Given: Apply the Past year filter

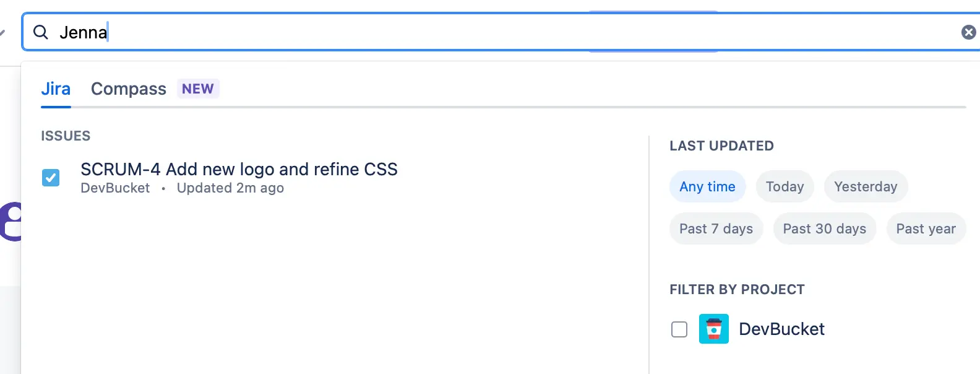Looking at the screenshot, I should pyautogui.click(x=926, y=228).
